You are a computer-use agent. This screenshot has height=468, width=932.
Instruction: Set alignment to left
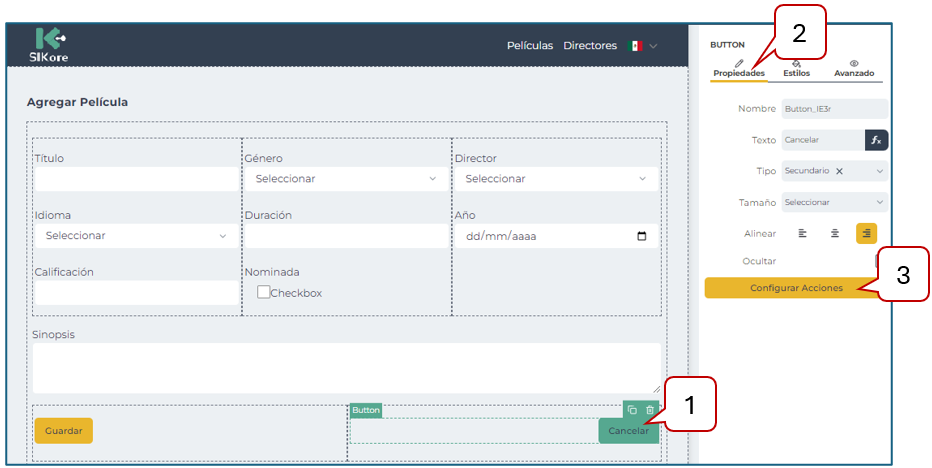pyautogui.click(x=802, y=233)
